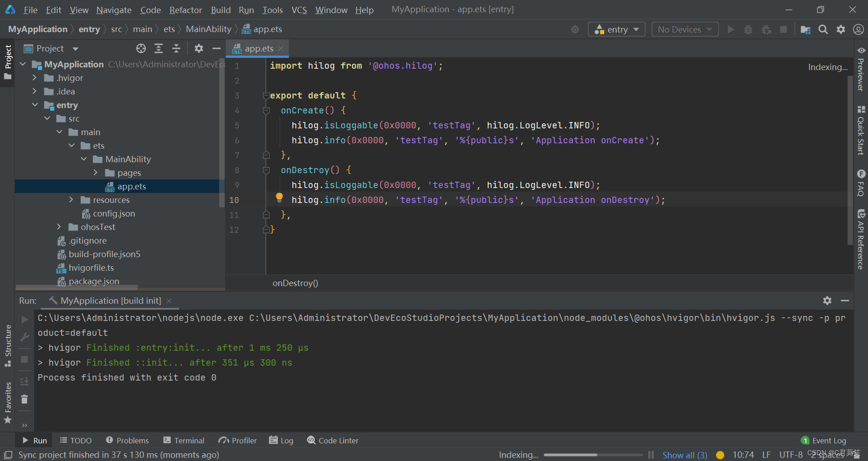Toggle the Quick Start side panel
The height and width of the screenshot is (461, 868).
(x=861, y=130)
